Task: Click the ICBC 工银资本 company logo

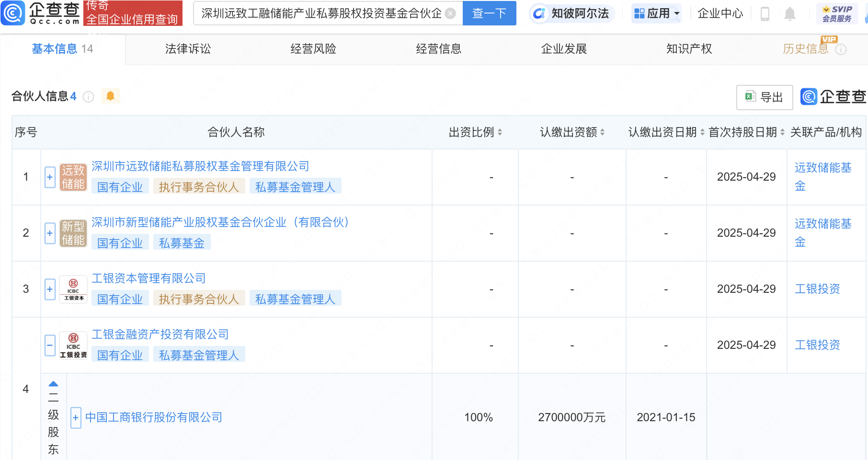Action: coord(73,289)
